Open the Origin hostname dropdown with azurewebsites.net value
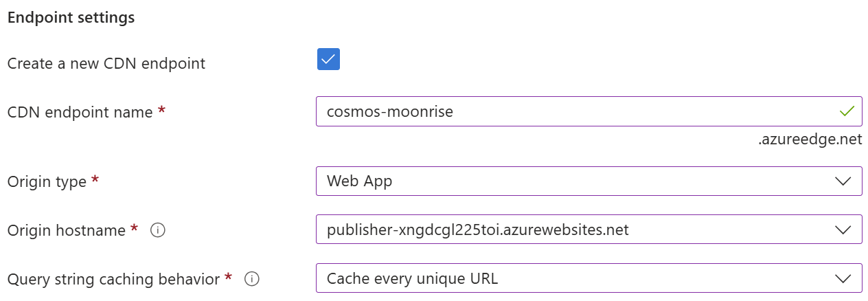The width and height of the screenshot is (868, 301). (589, 230)
